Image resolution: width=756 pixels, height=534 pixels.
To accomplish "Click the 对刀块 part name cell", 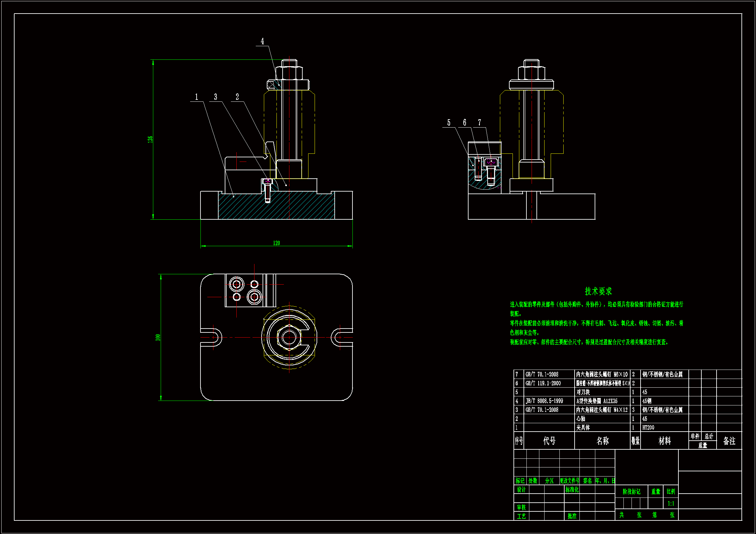I will click(x=583, y=392).
